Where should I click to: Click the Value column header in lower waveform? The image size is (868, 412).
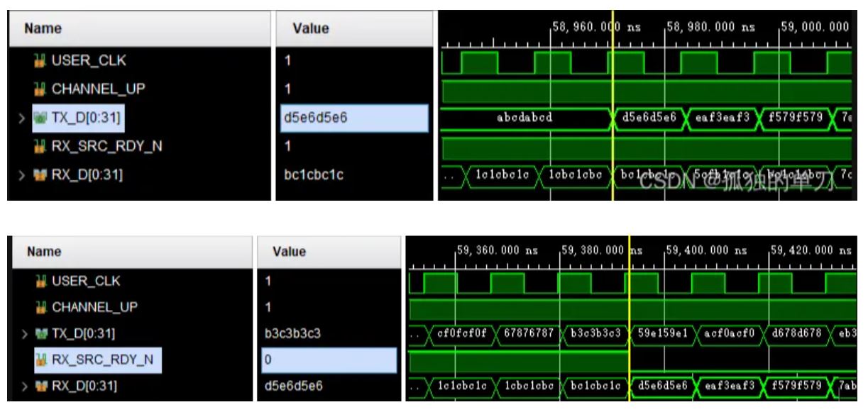pyautogui.click(x=289, y=252)
